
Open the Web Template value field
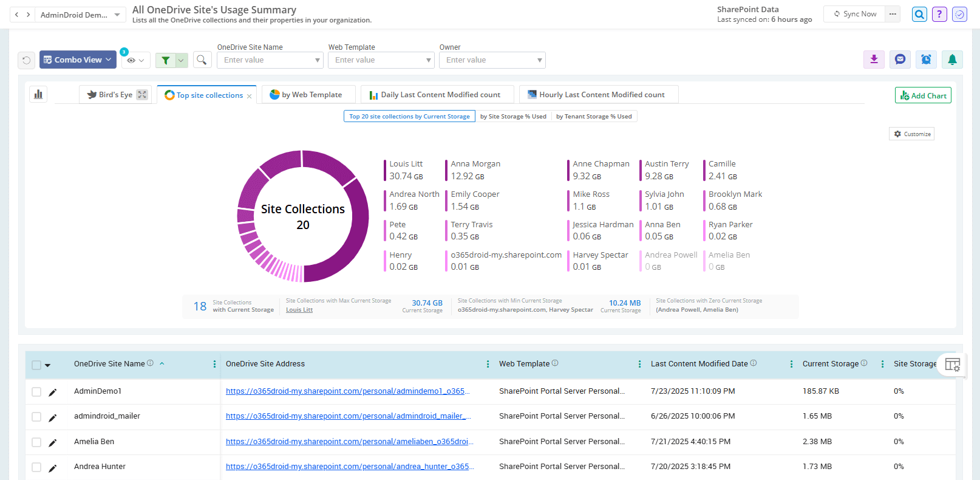tap(381, 60)
